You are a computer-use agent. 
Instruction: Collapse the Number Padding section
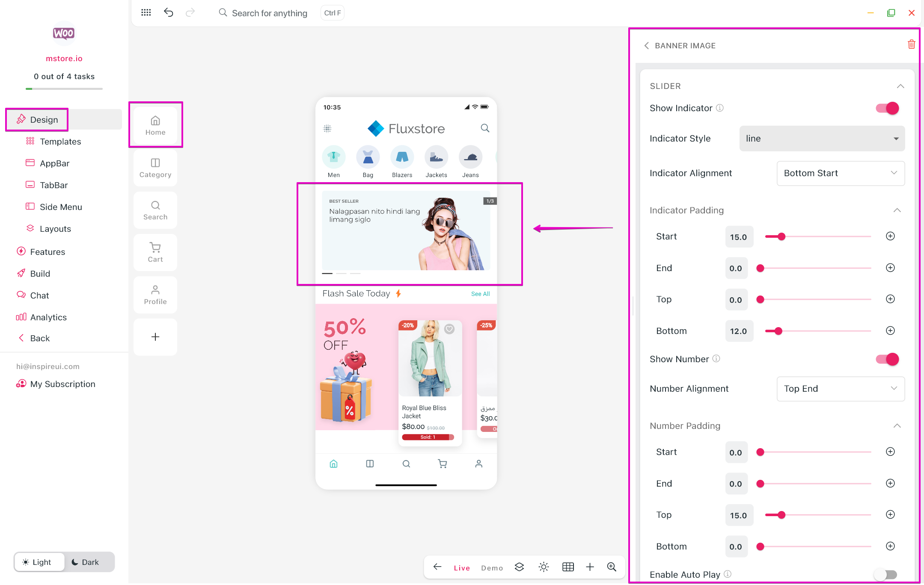(x=897, y=426)
